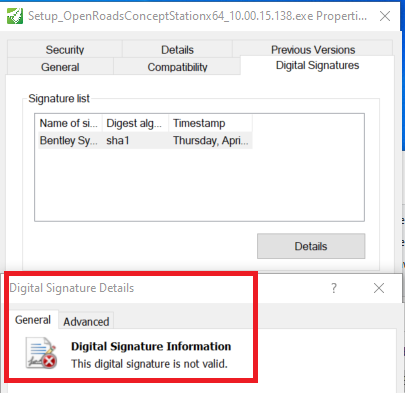Click the invalid signature certificate icon
The width and height of the screenshot is (405, 393).
click(x=41, y=353)
